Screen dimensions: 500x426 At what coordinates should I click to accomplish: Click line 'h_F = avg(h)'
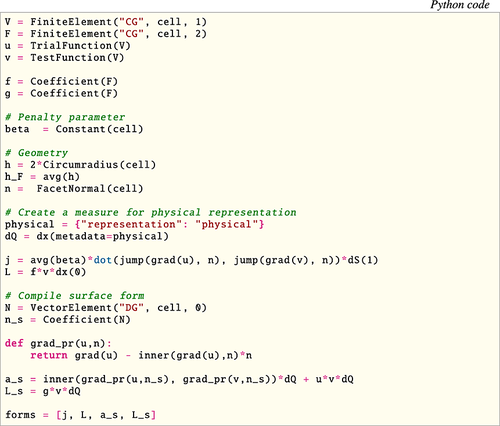[x=42, y=177]
